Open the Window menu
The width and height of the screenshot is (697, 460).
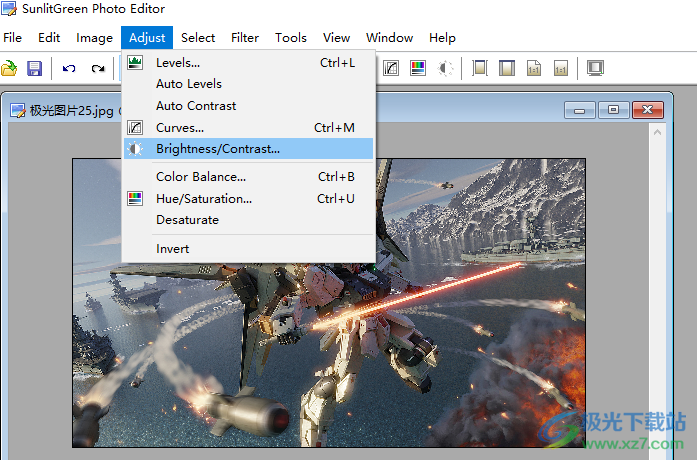(389, 38)
